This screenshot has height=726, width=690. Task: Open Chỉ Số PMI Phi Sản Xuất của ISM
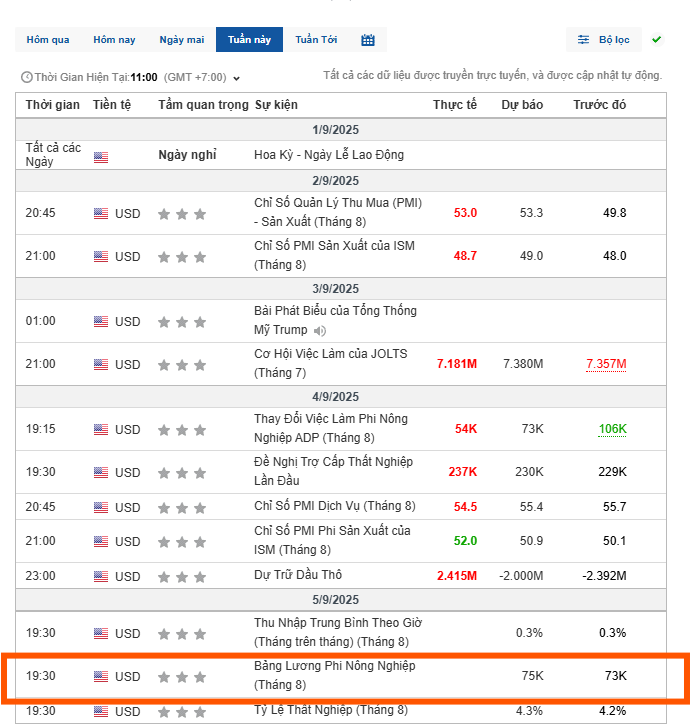coord(332,540)
